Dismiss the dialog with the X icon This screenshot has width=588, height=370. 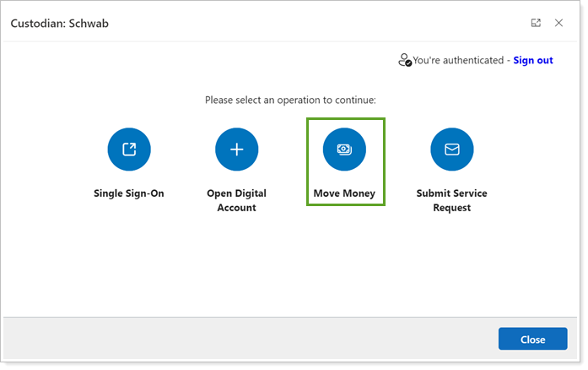[x=558, y=23]
